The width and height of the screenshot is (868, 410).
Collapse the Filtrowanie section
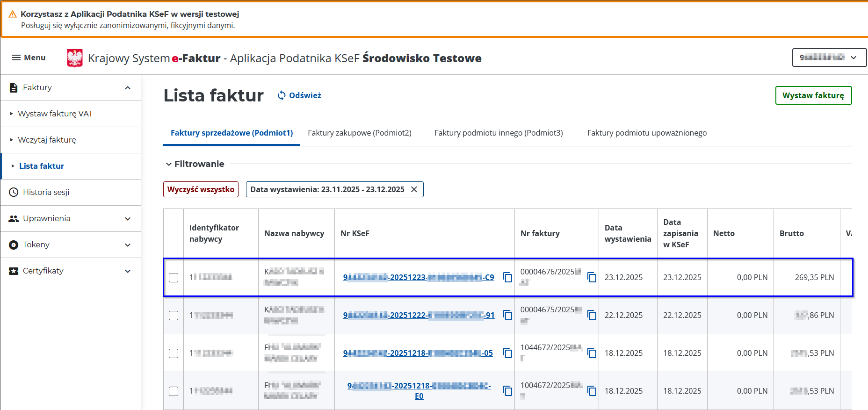tap(169, 164)
